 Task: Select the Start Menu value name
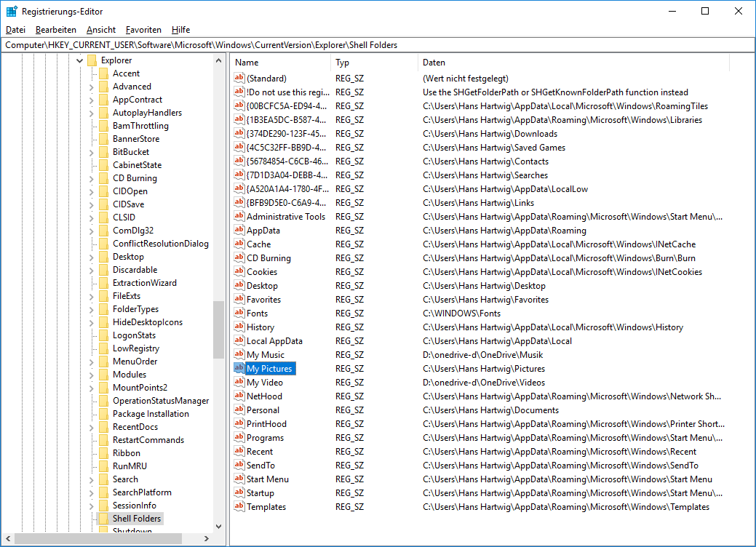click(268, 479)
